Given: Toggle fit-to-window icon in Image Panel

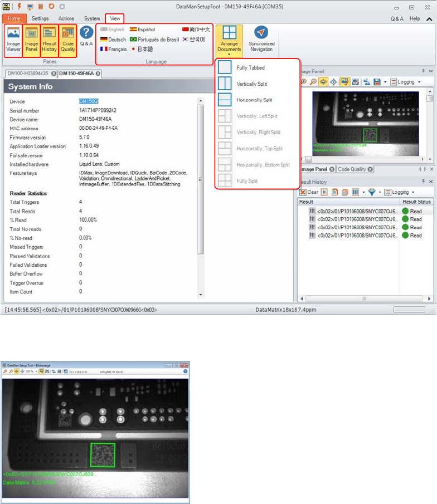Looking at the screenshot, I should point(323,82).
